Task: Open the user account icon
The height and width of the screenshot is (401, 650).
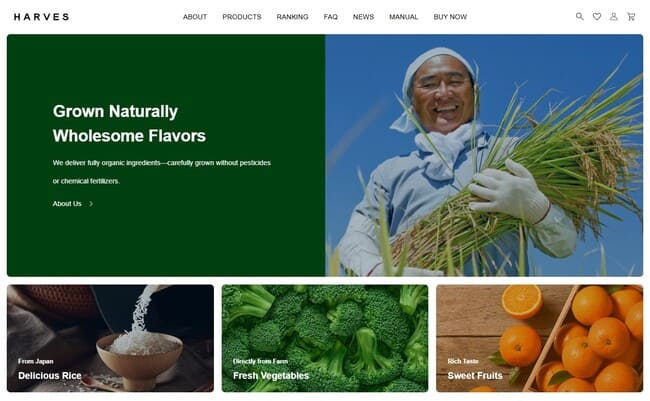Action: pos(614,17)
